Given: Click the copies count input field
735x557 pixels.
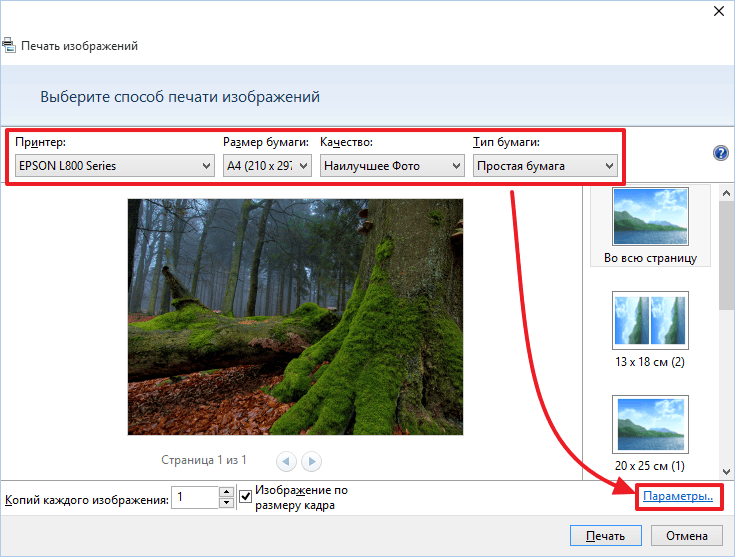Looking at the screenshot, I should click(195, 497).
